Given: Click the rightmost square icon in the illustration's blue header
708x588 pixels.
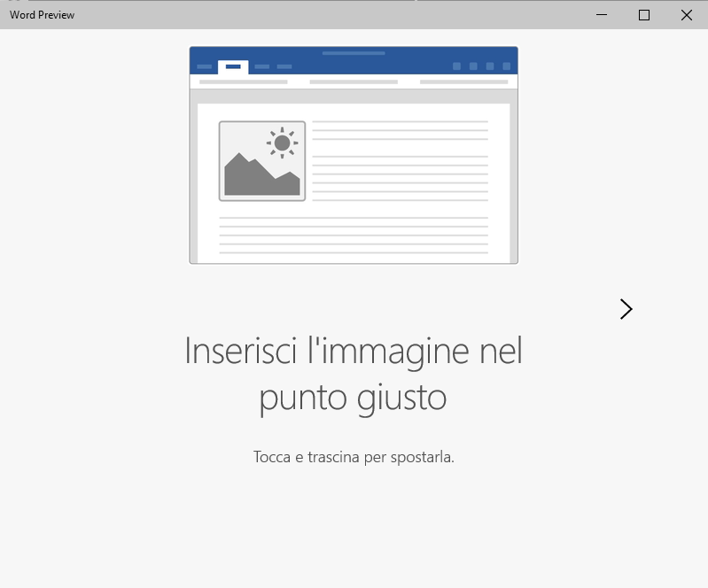Looking at the screenshot, I should (507, 66).
